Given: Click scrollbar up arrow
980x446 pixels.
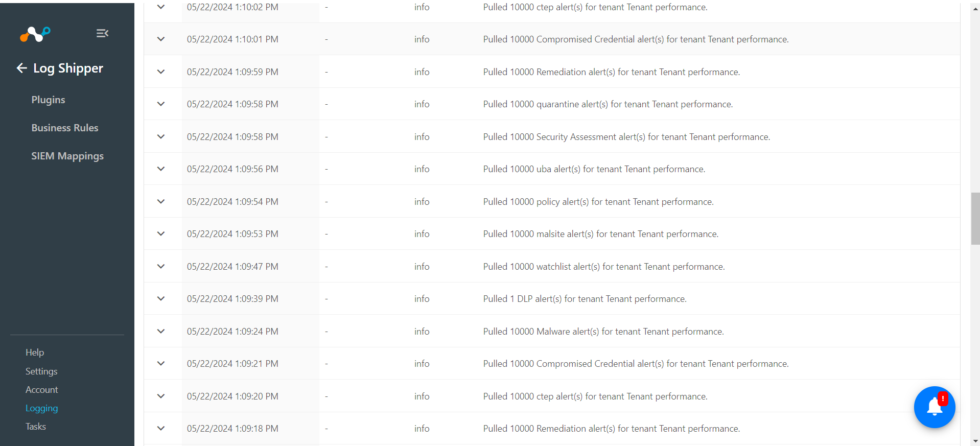Looking at the screenshot, I should 975,9.
